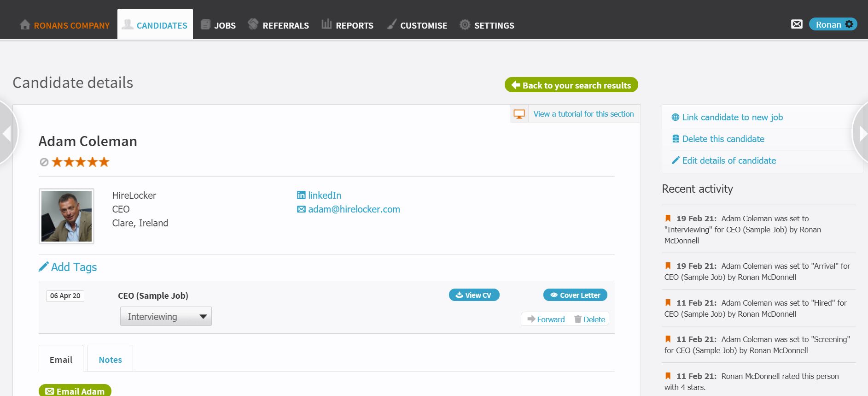Open View a tutorial for this section
The image size is (868, 396).
pyautogui.click(x=583, y=114)
